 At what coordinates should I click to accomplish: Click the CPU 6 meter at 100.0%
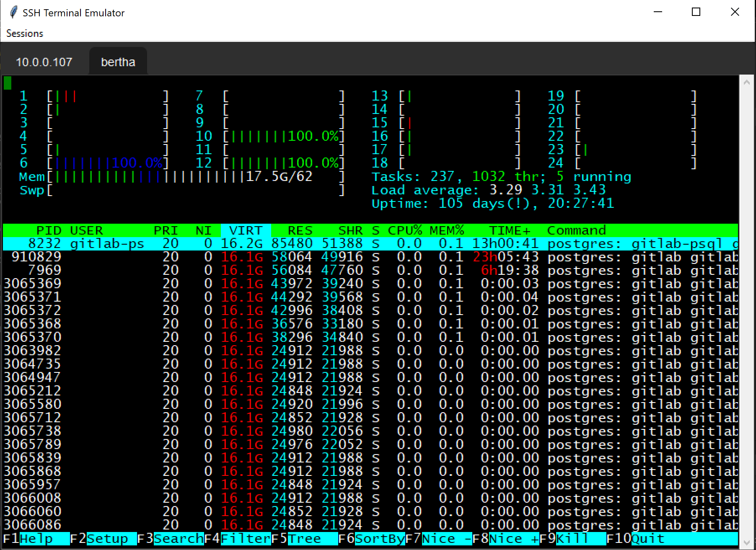click(94, 163)
